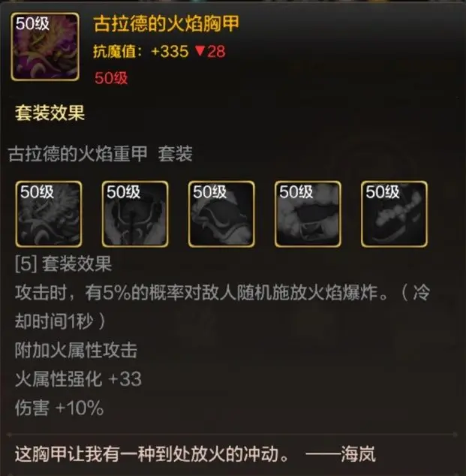This screenshot has width=466, height=476.
Task: Click the red down arrow beside 28
Action: (200, 51)
